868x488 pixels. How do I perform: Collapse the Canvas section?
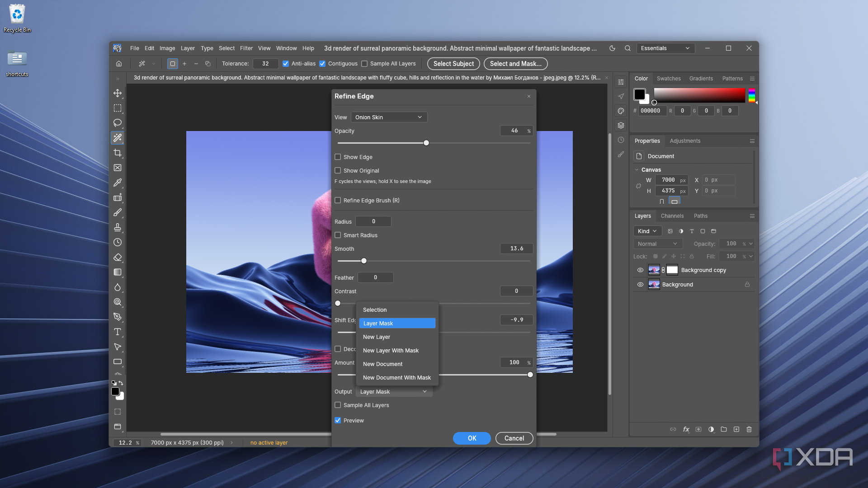(637, 170)
